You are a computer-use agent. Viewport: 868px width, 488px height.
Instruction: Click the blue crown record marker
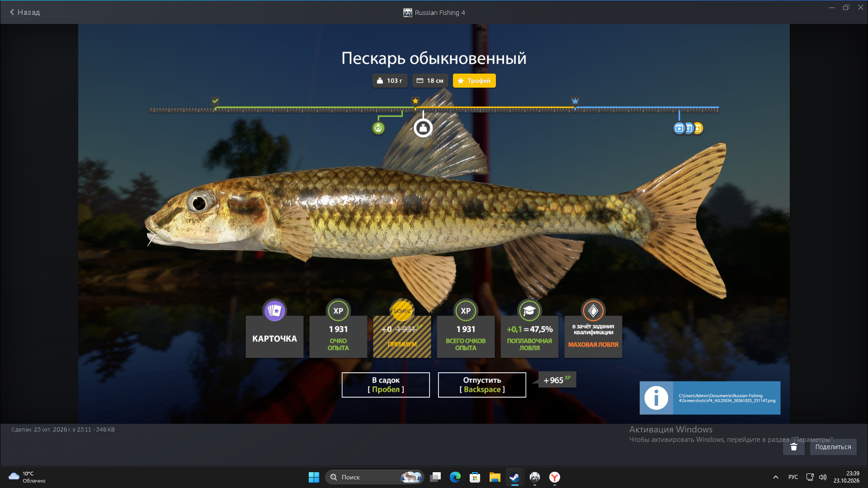[575, 101]
